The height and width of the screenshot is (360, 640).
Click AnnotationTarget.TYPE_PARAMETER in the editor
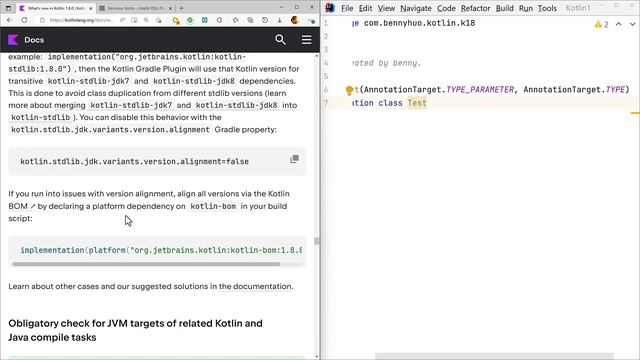pos(439,89)
